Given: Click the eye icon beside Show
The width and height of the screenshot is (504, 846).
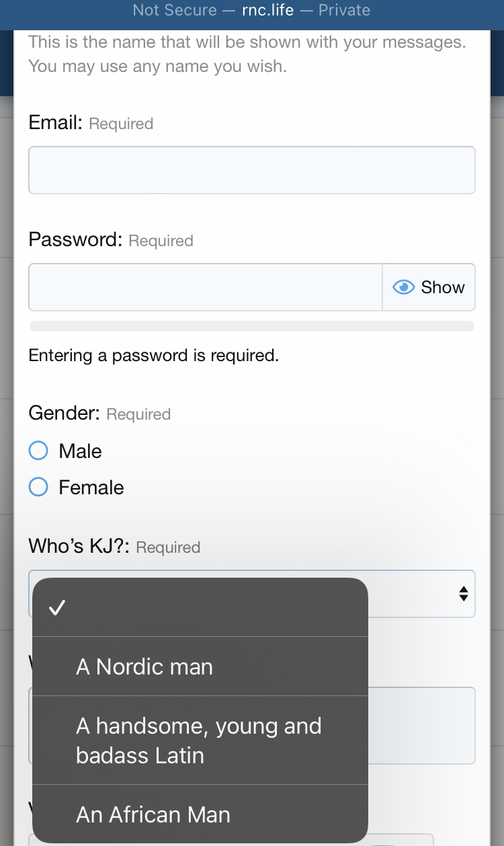Looking at the screenshot, I should pyautogui.click(x=403, y=288).
